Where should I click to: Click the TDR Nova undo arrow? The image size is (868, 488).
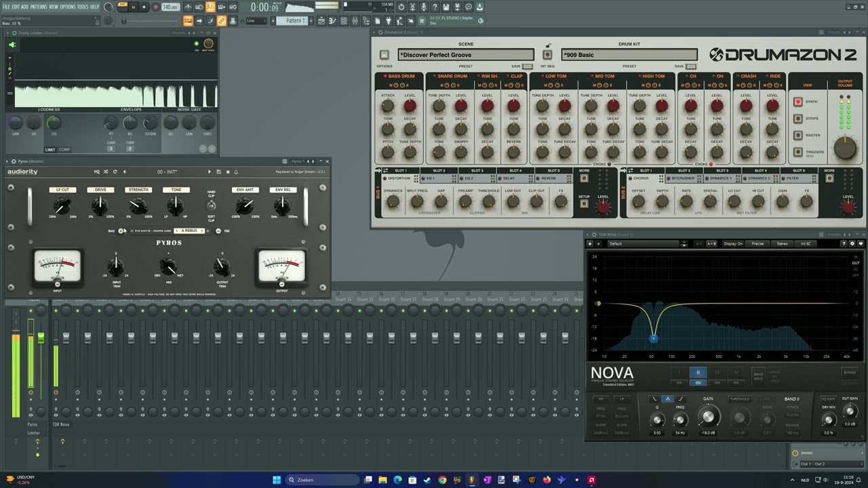click(x=590, y=243)
